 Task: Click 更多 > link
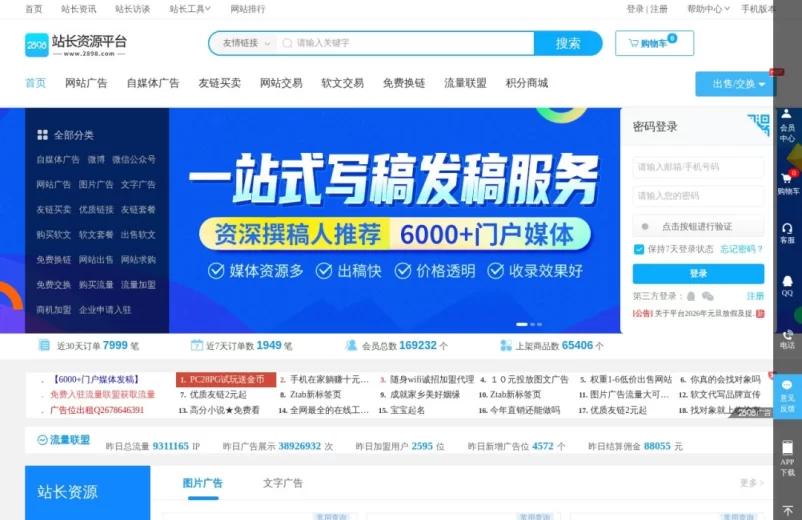click(x=752, y=483)
